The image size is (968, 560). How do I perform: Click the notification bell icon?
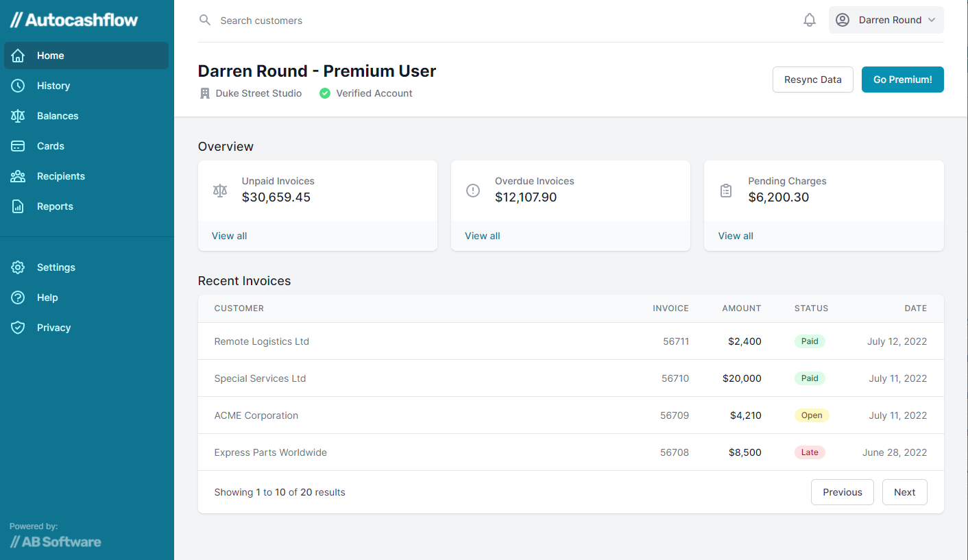click(x=810, y=20)
